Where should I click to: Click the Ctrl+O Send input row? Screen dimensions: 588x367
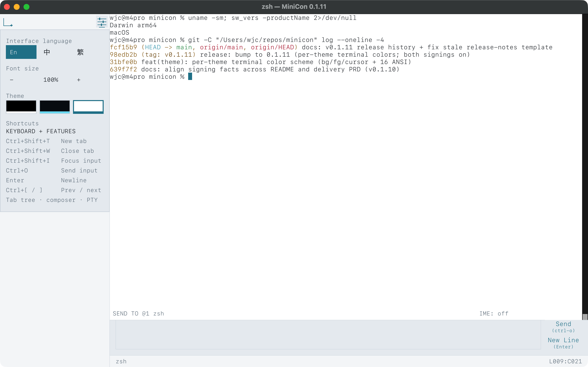pos(54,170)
